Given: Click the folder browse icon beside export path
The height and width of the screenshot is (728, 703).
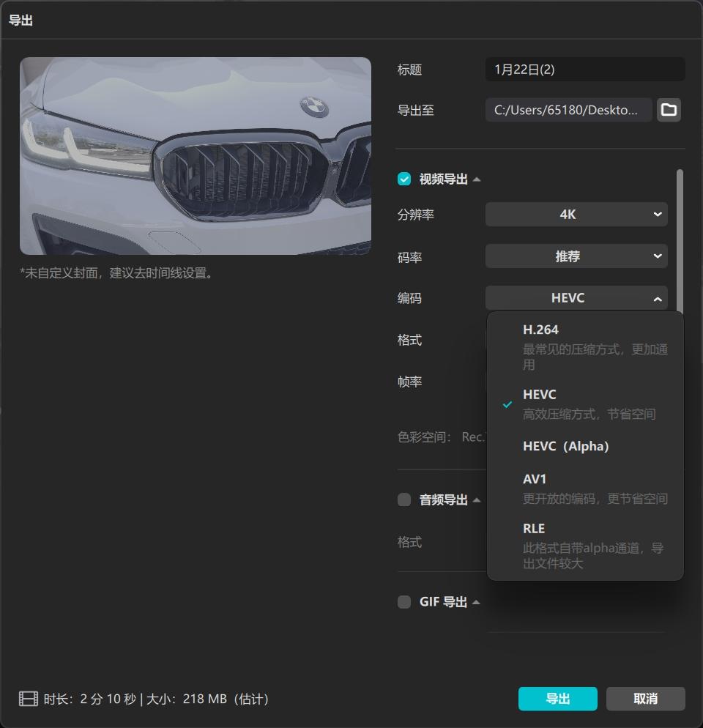Looking at the screenshot, I should [669, 110].
